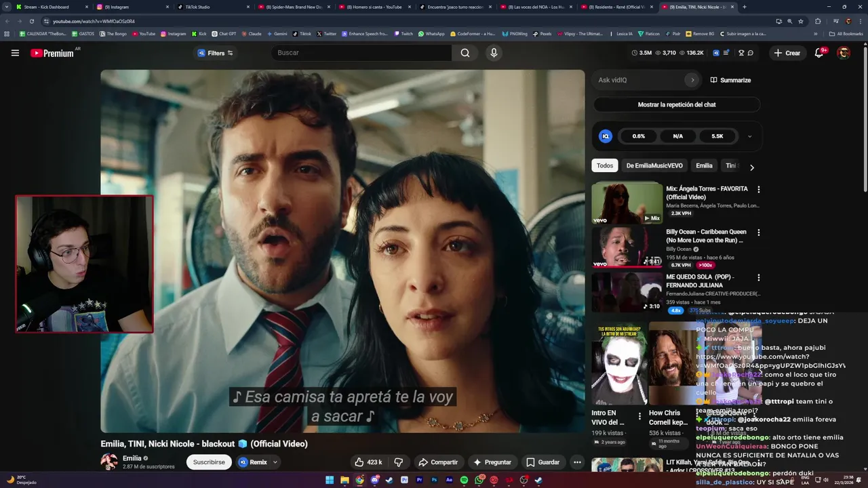Open options for Intro EN VIVO video
This screenshot has width=868, height=488.
tap(639, 416)
